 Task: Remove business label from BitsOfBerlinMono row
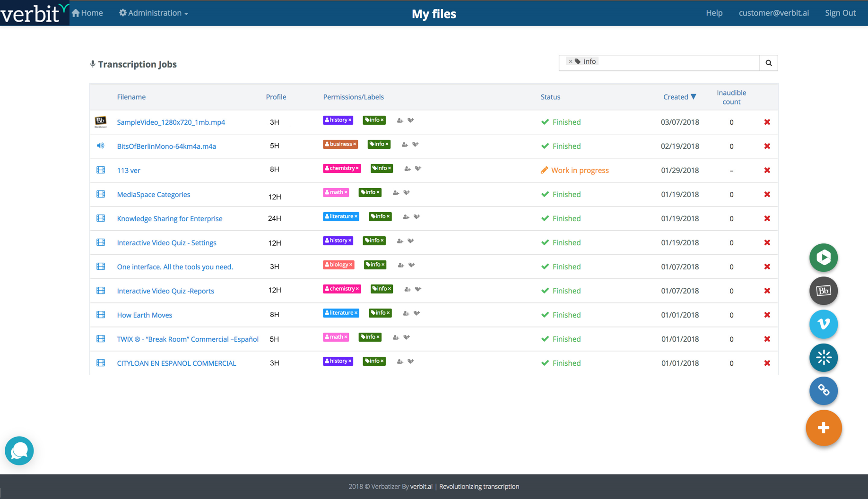(x=355, y=144)
